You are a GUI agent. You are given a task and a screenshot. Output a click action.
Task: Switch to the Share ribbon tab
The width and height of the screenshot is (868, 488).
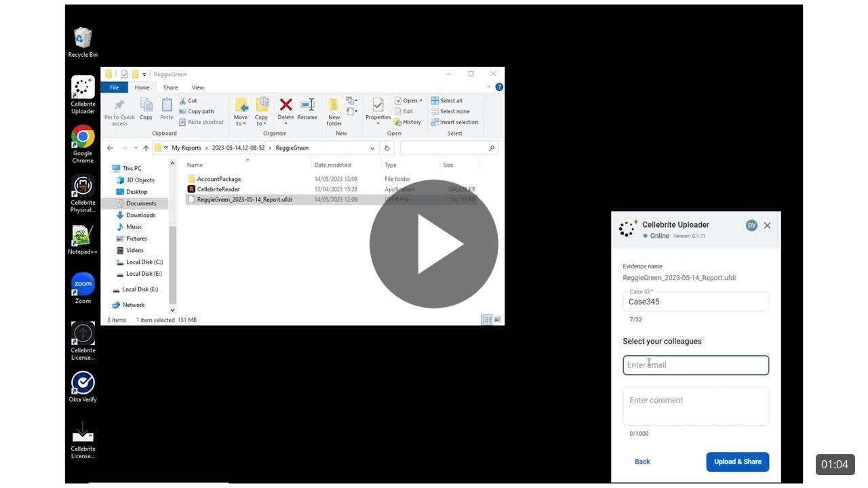point(170,87)
